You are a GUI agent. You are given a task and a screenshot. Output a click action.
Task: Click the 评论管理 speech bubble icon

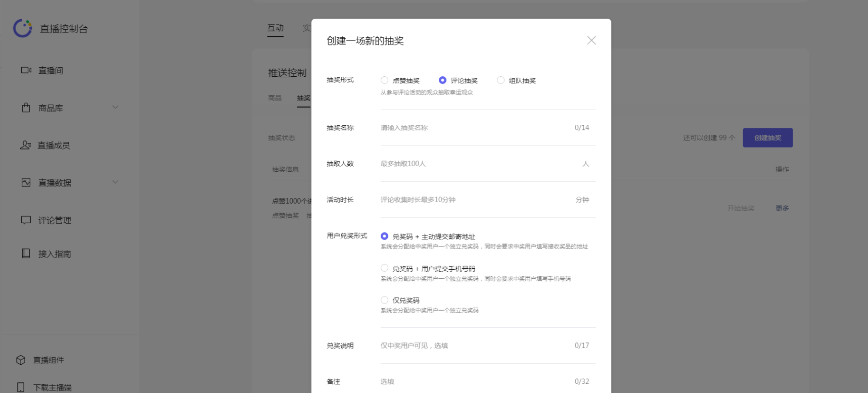coord(26,220)
